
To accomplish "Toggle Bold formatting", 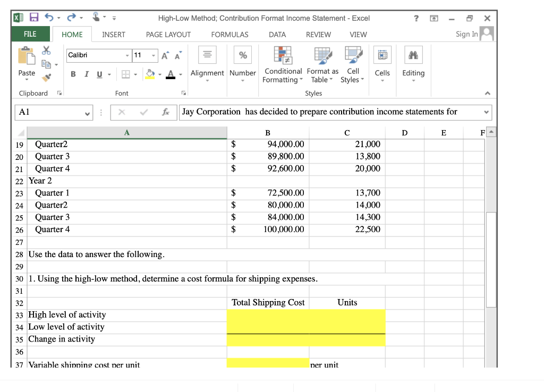I will pyautogui.click(x=73, y=74).
